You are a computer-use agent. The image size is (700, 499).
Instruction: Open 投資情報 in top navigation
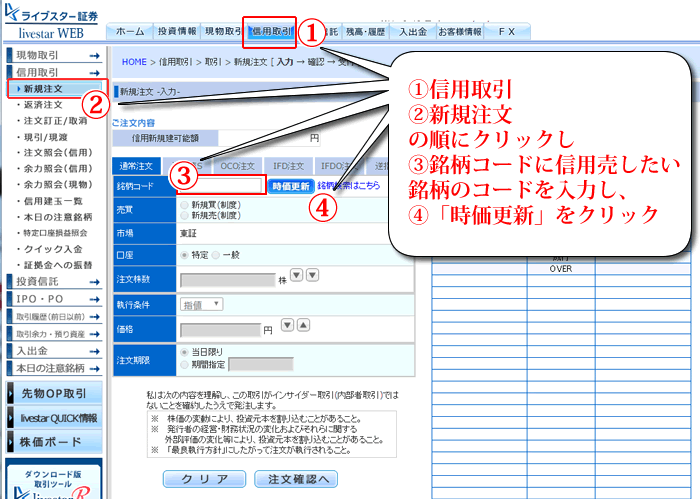point(176,32)
